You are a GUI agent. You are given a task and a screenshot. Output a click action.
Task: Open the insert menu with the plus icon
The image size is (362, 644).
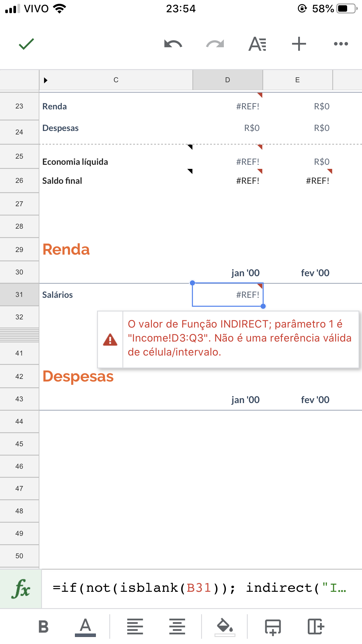click(x=299, y=44)
